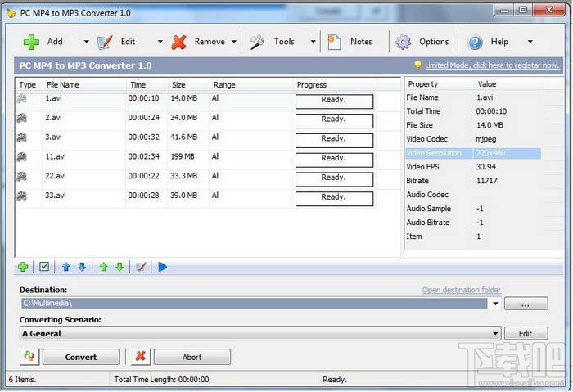Click the film icon for 33.avi row

[22, 196]
